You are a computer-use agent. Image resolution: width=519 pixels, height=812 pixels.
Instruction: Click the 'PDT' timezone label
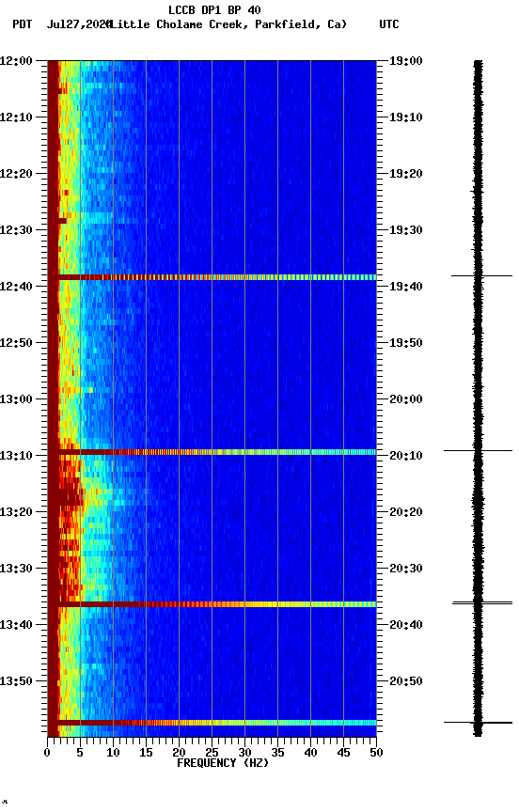pos(23,24)
